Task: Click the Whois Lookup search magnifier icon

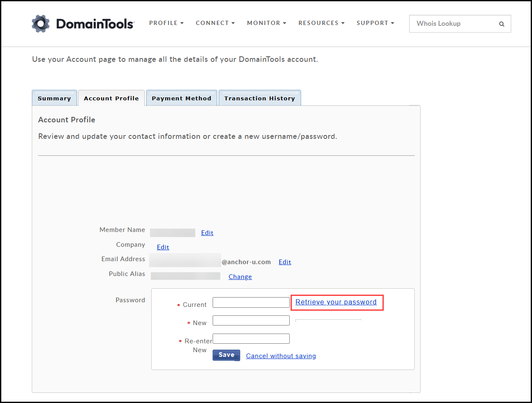Action: [x=502, y=24]
